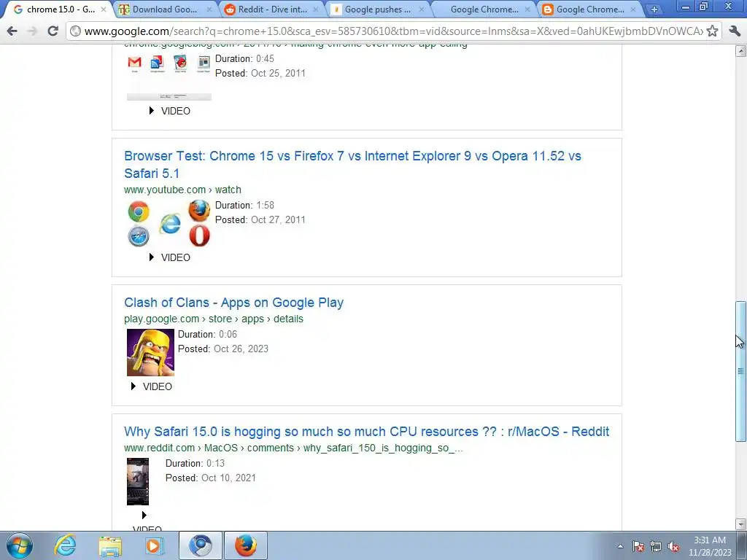Click the browser forward arrow
747x560 pixels.
tap(32, 31)
